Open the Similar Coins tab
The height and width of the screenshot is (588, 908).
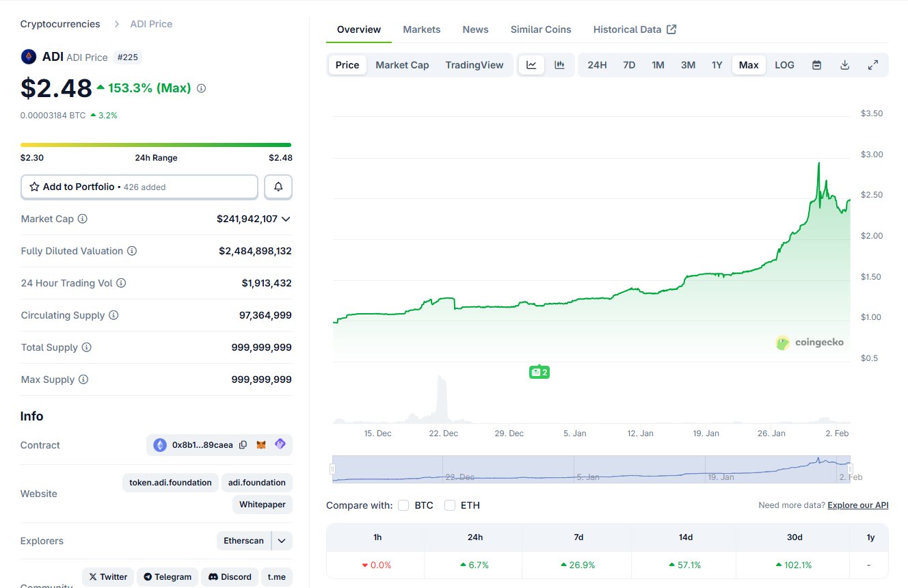pyautogui.click(x=541, y=29)
